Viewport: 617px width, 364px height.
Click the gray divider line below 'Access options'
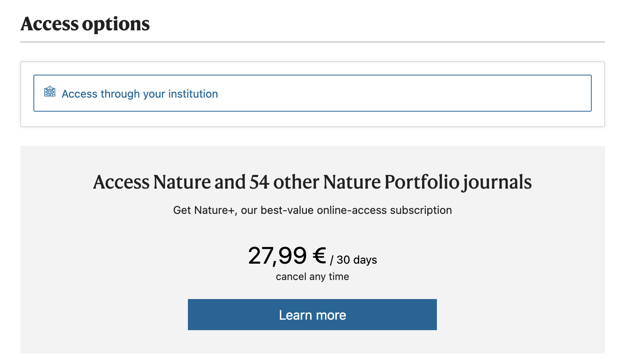(312, 42)
